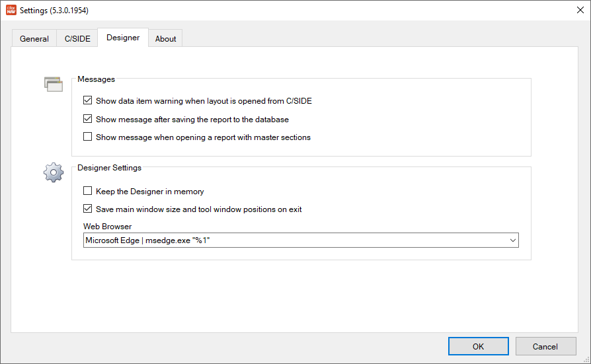
Task: Switch to the About tab
Action: click(x=165, y=38)
